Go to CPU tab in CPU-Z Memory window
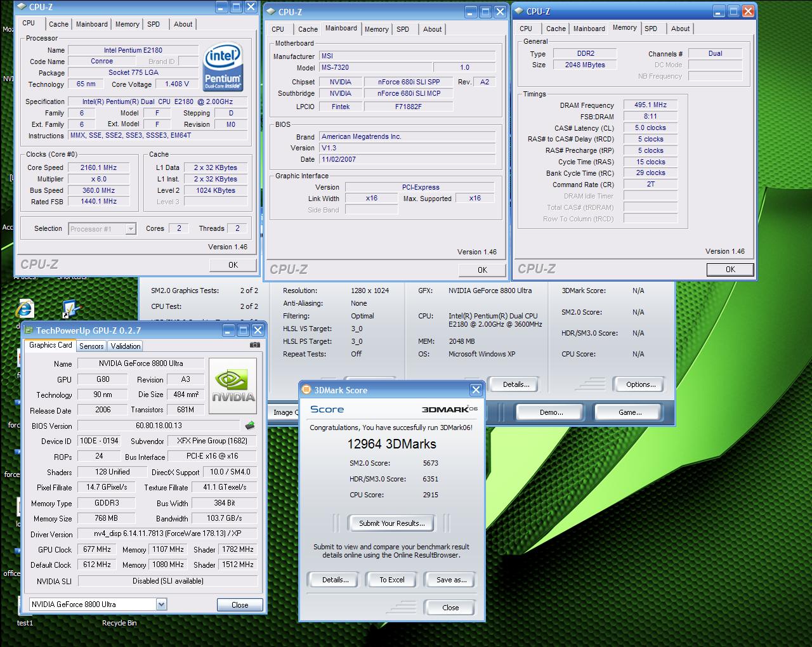The height and width of the screenshot is (647, 812). pyautogui.click(x=526, y=29)
